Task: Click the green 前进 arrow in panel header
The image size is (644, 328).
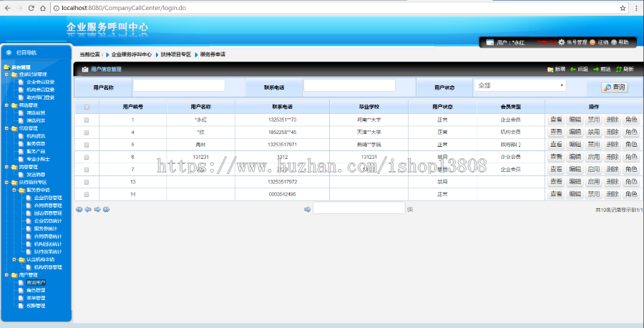Action: [596, 69]
